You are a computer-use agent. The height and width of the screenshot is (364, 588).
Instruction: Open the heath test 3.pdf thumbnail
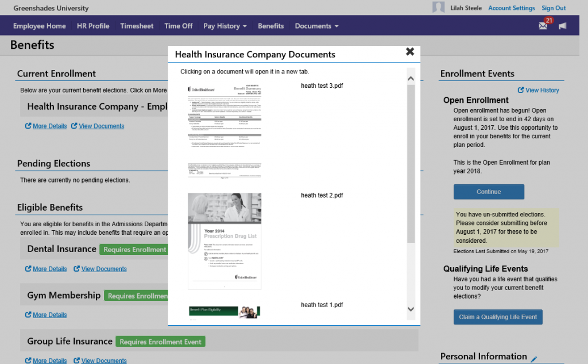click(x=225, y=131)
